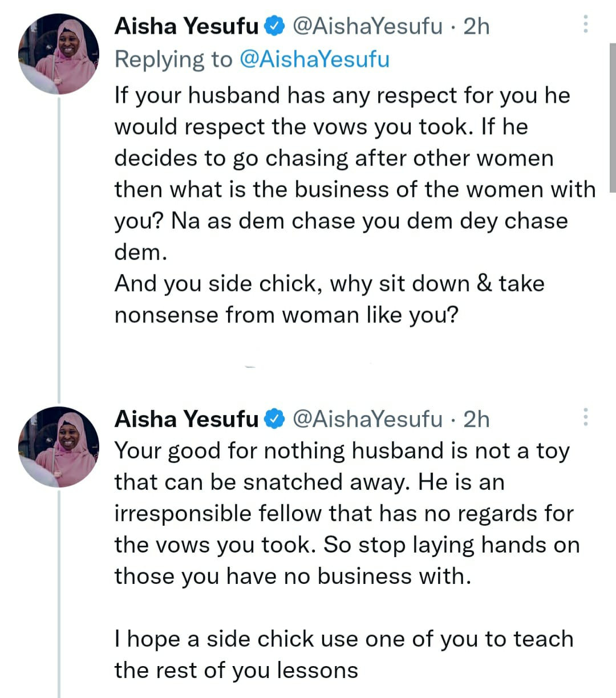
Task: Open profile via second tweet's display name
Action: pyautogui.click(x=185, y=418)
